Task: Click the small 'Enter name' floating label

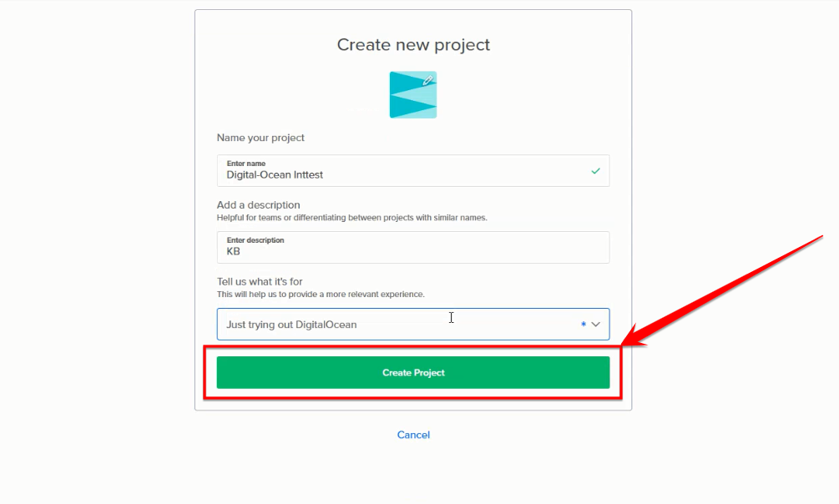Action: click(246, 164)
